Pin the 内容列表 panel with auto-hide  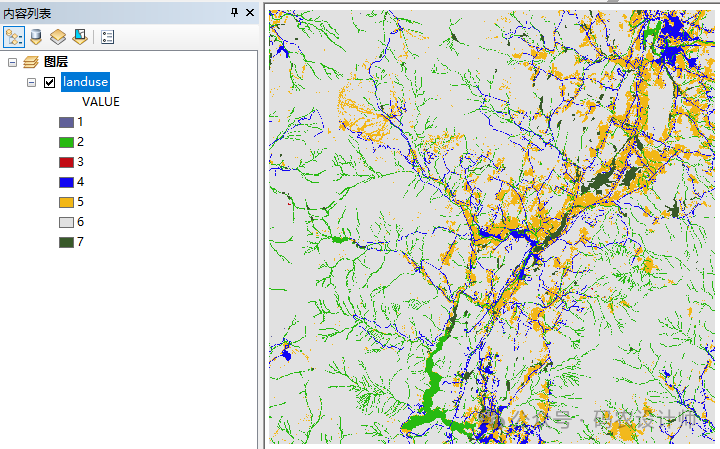click(235, 12)
